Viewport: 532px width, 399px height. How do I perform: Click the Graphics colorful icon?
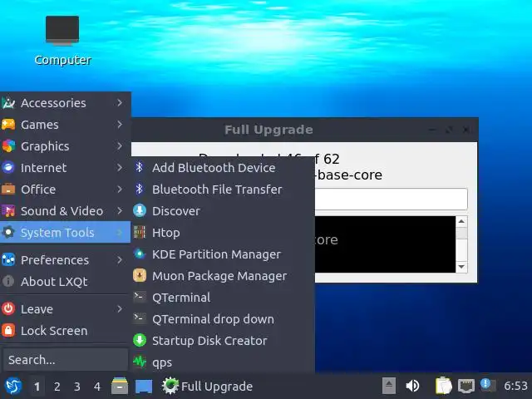(x=8, y=146)
